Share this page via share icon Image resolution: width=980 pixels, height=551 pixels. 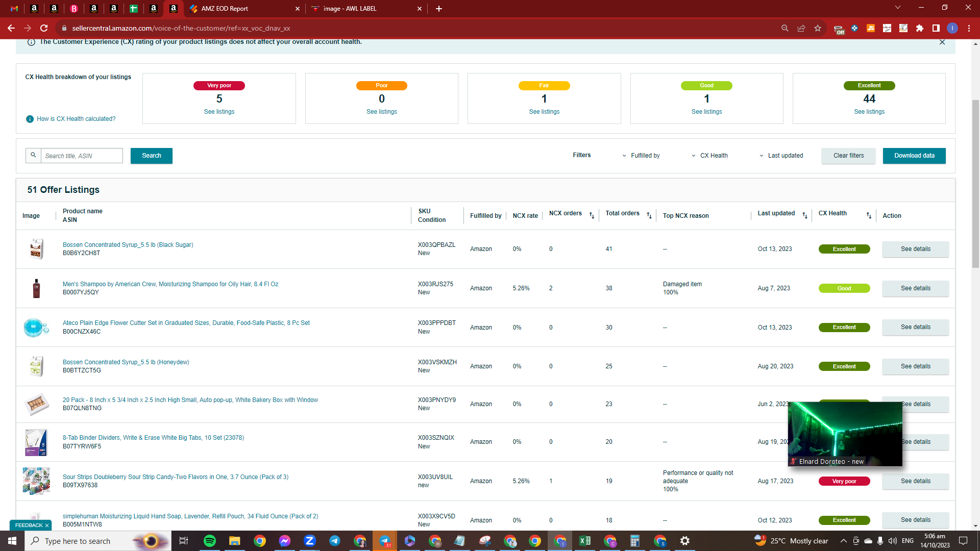point(801,28)
